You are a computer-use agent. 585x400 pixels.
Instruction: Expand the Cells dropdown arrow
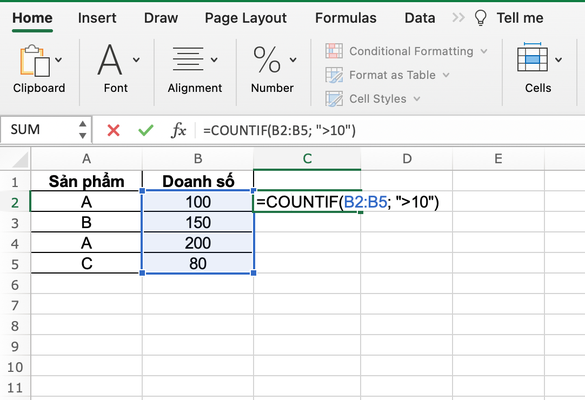pyautogui.click(x=559, y=60)
